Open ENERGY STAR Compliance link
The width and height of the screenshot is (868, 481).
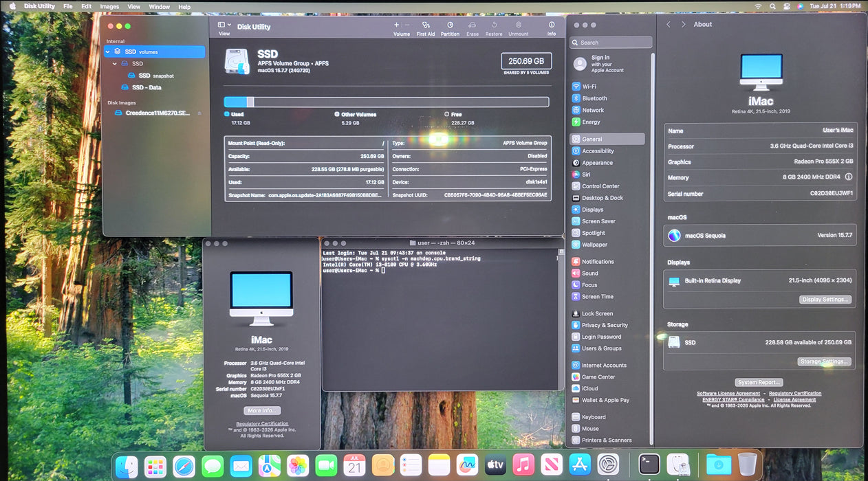point(733,399)
